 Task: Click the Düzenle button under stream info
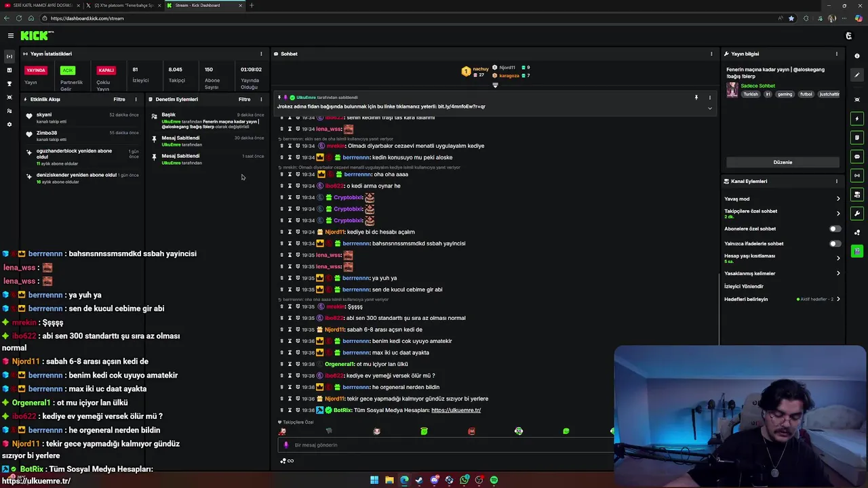[x=783, y=163]
